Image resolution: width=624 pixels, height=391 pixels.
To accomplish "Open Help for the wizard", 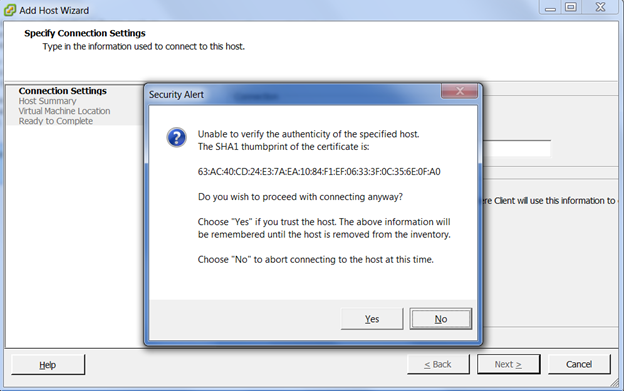I will coord(48,365).
